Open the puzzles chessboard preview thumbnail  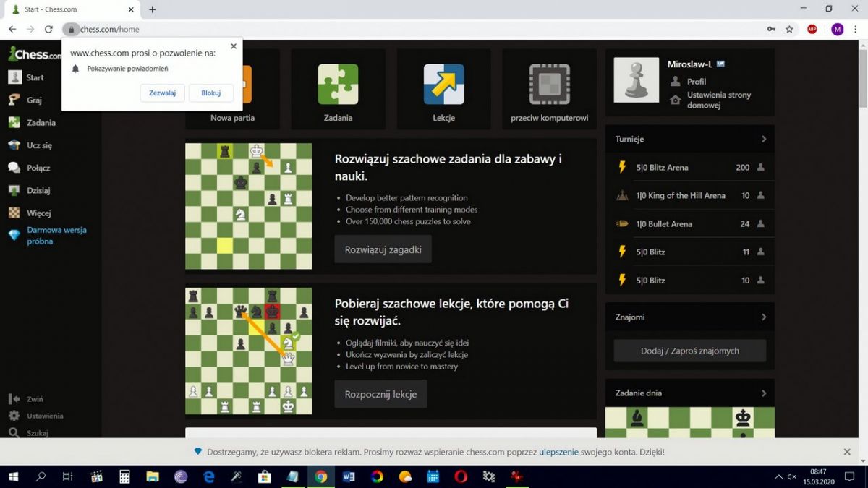coord(249,206)
